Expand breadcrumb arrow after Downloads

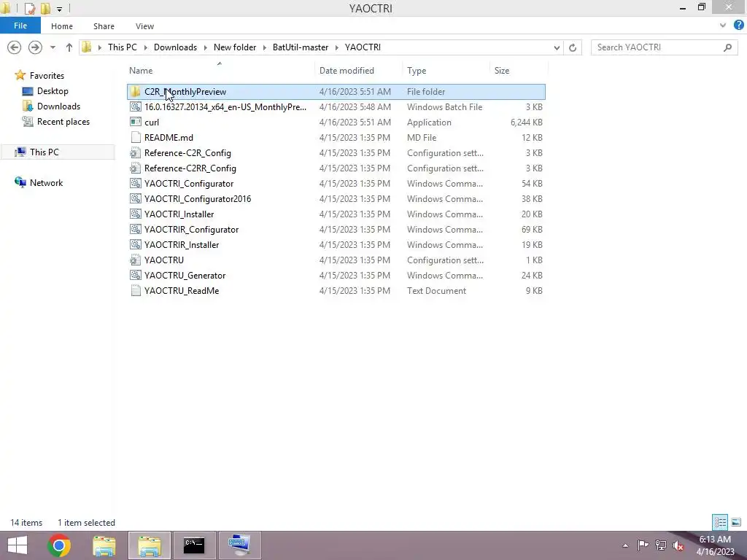(x=205, y=47)
